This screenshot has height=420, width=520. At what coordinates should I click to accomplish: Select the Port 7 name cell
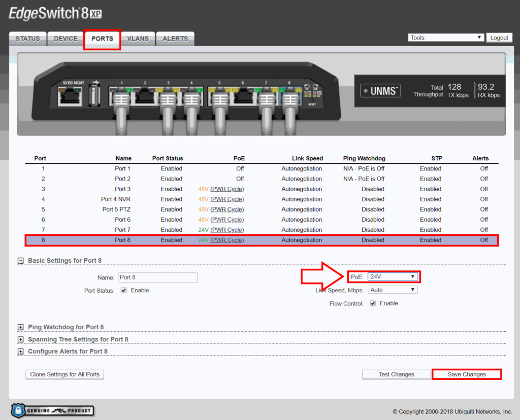(x=123, y=230)
